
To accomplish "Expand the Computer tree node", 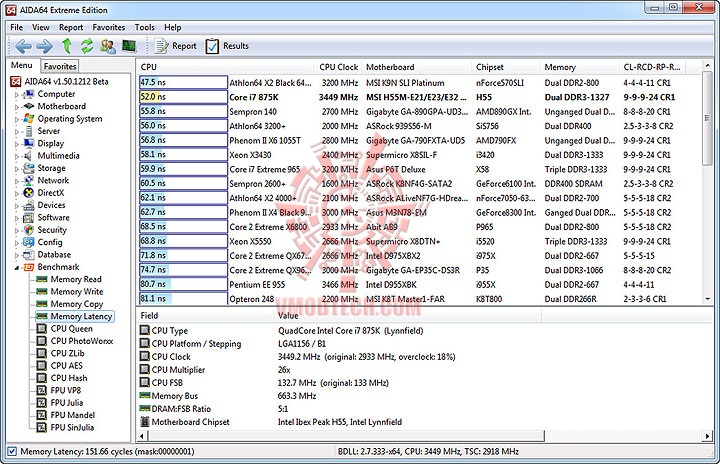I will tap(17, 95).
